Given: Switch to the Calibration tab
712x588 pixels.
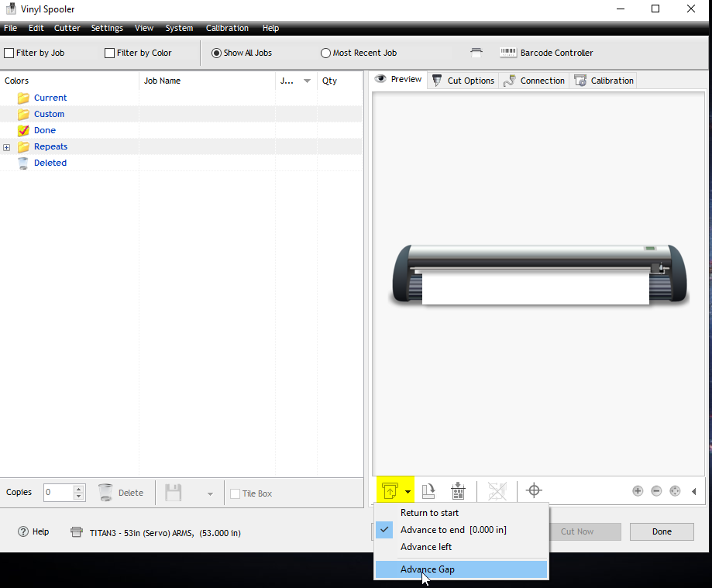Looking at the screenshot, I should 604,81.
